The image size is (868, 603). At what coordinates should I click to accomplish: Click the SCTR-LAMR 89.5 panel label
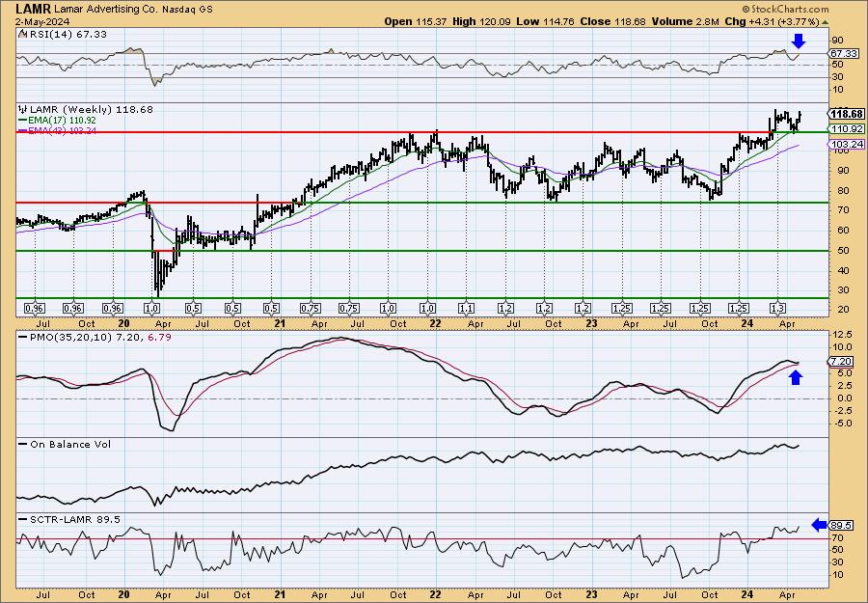[x=73, y=519]
